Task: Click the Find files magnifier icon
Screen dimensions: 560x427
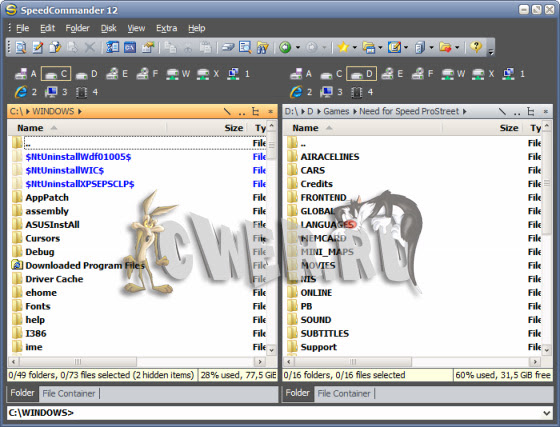Action: [x=245, y=47]
